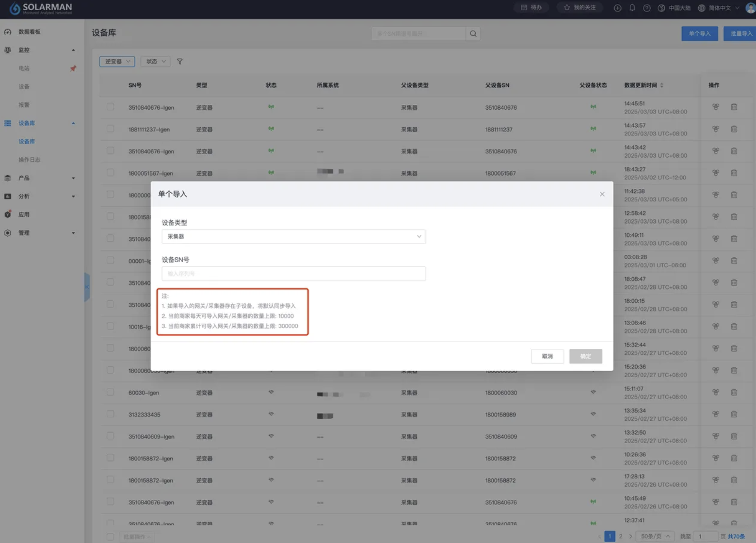
Task: Open the 50条/页 page size dropdown
Action: 655,536
